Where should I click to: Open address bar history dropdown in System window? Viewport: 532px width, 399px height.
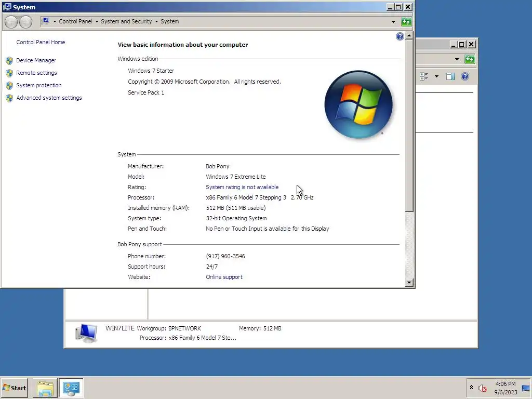393,22
